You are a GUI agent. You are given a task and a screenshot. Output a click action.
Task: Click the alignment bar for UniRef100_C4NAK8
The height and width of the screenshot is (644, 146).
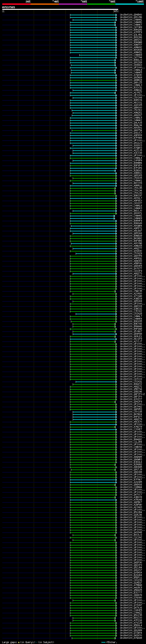98,55
